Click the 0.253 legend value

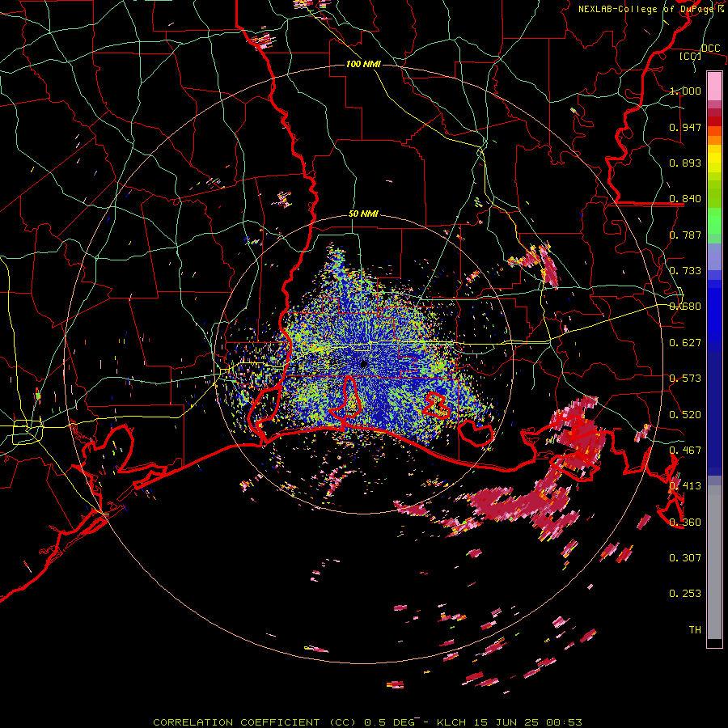tap(685, 594)
